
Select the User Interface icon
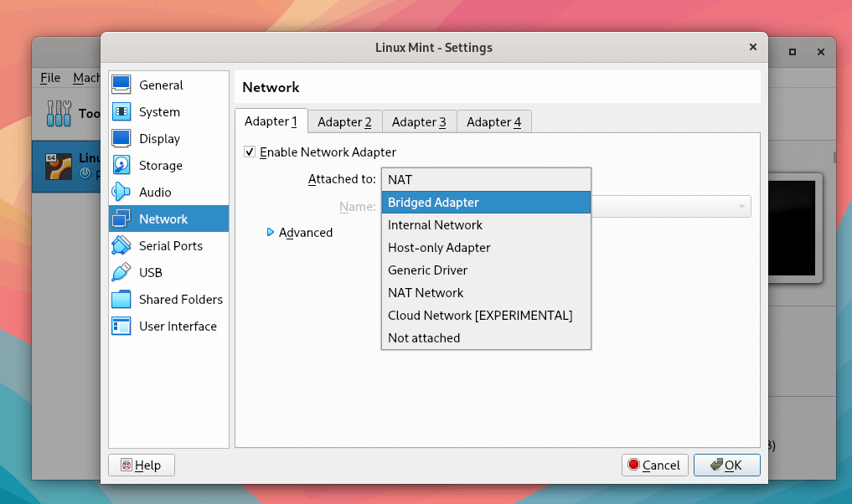pyautogui.click(x=121, y=327)
